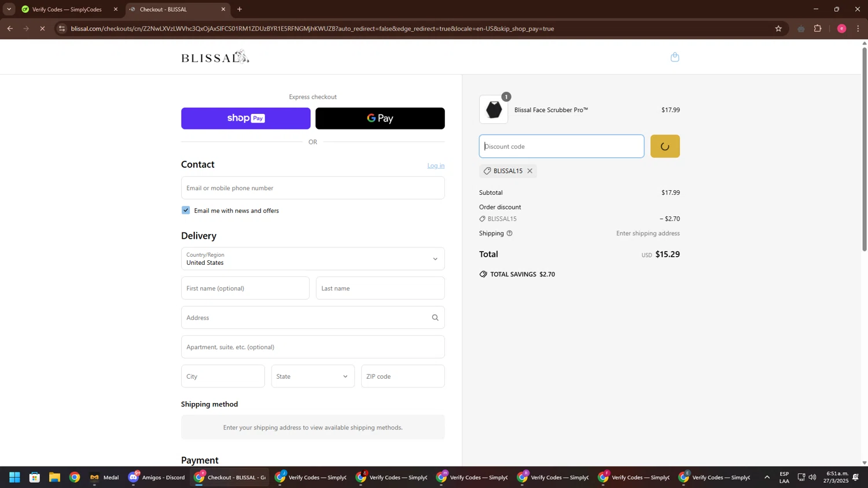
Task: Stop page loading with X button
Action: coord(42,28)
